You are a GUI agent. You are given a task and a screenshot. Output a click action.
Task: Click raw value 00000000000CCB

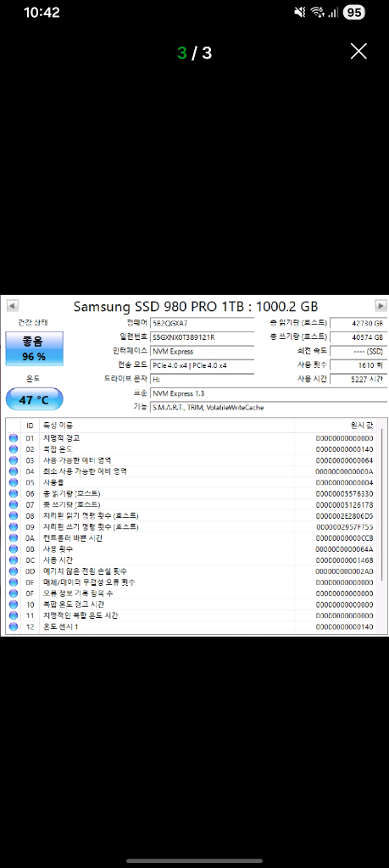pyautogui.click(x=344, y=538)
